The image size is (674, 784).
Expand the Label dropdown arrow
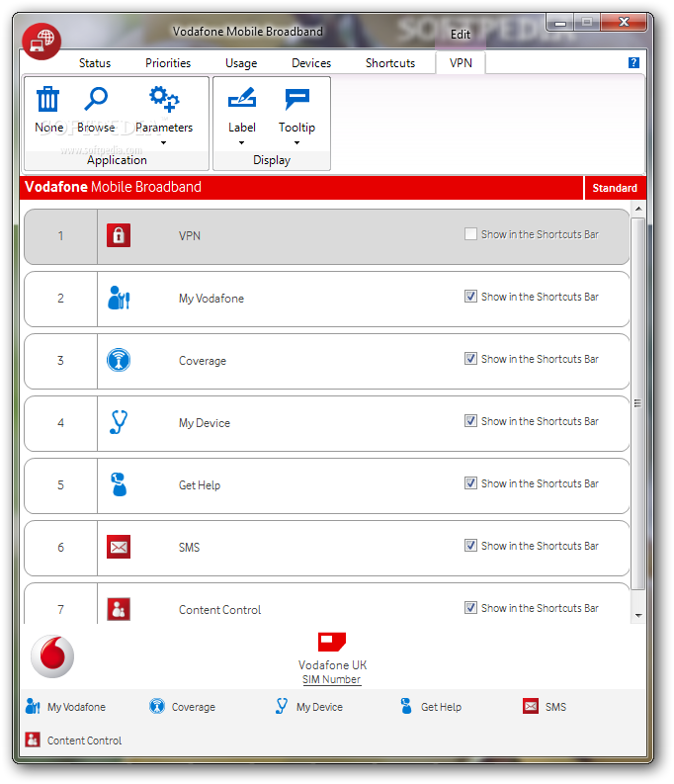pos(242,143)
